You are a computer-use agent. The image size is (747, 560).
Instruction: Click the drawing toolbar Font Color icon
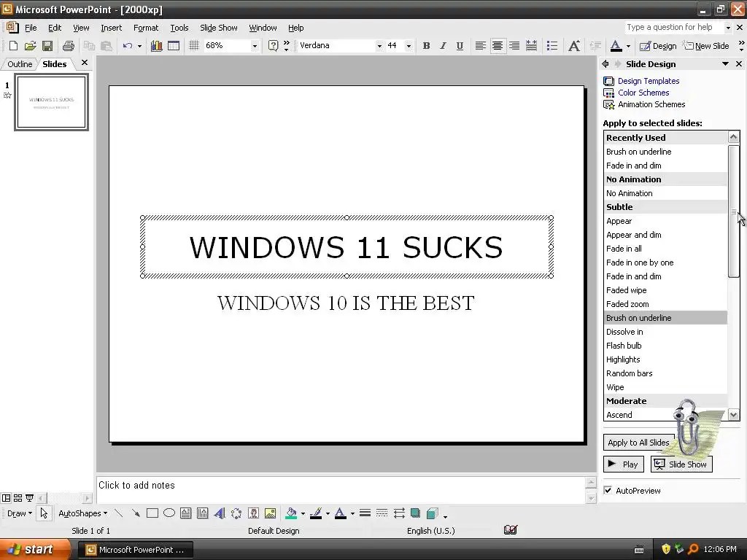[341, 513]
